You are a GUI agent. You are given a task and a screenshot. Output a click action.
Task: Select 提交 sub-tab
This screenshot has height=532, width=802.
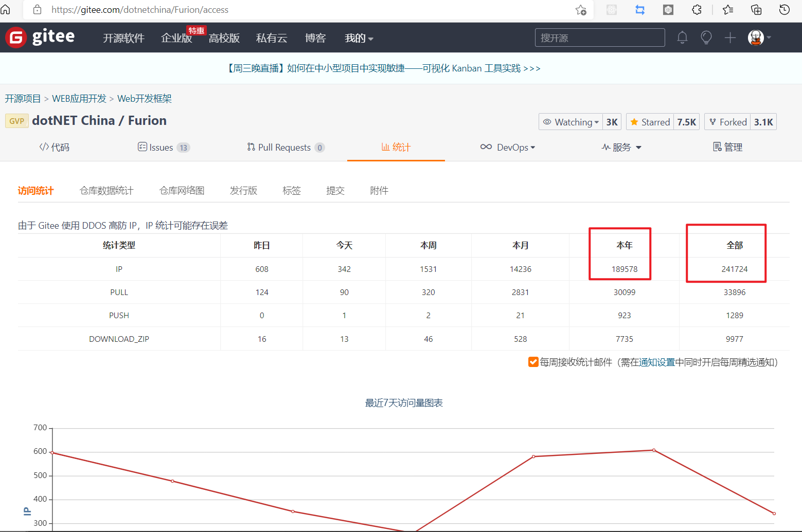pyautogui.click(x=335, y=191)
